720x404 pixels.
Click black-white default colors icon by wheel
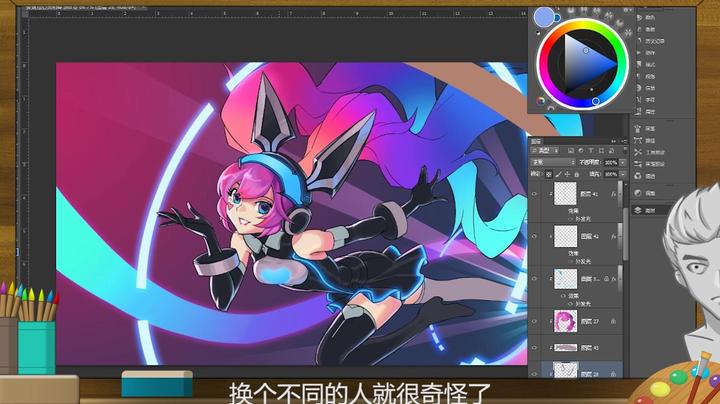(x=538, y=33)
